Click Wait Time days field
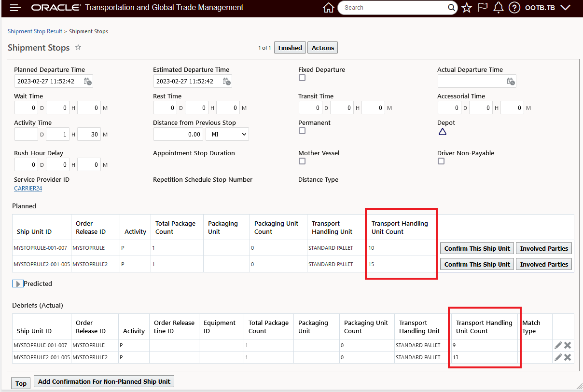583x392 pixels. click(26, 108)
